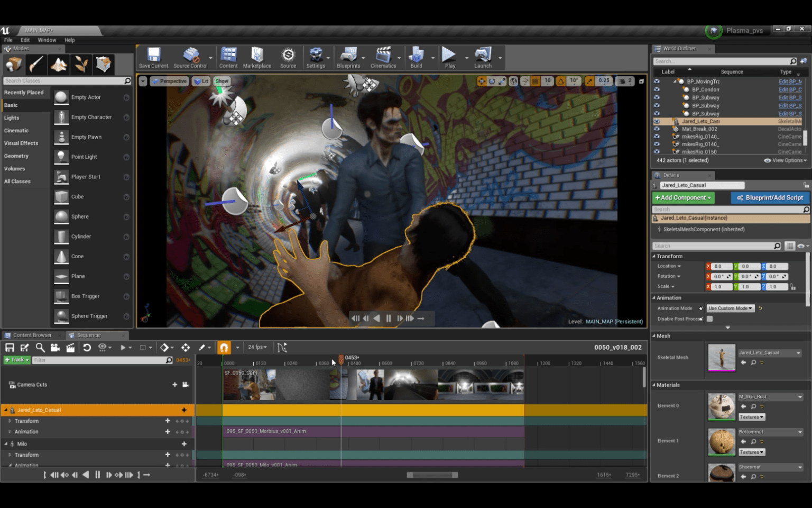Expand the Transform track under Jared_Leto_Casual

(x=9, y=421)
